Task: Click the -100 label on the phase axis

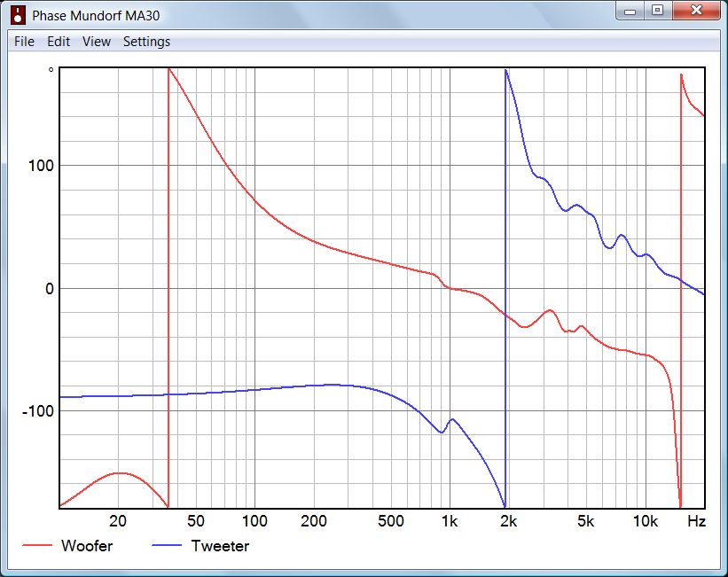Action: [38, 411]
